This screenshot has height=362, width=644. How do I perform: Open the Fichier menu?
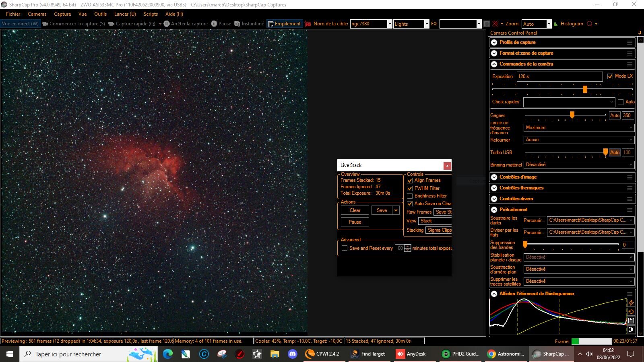click(x=13, y=14)
